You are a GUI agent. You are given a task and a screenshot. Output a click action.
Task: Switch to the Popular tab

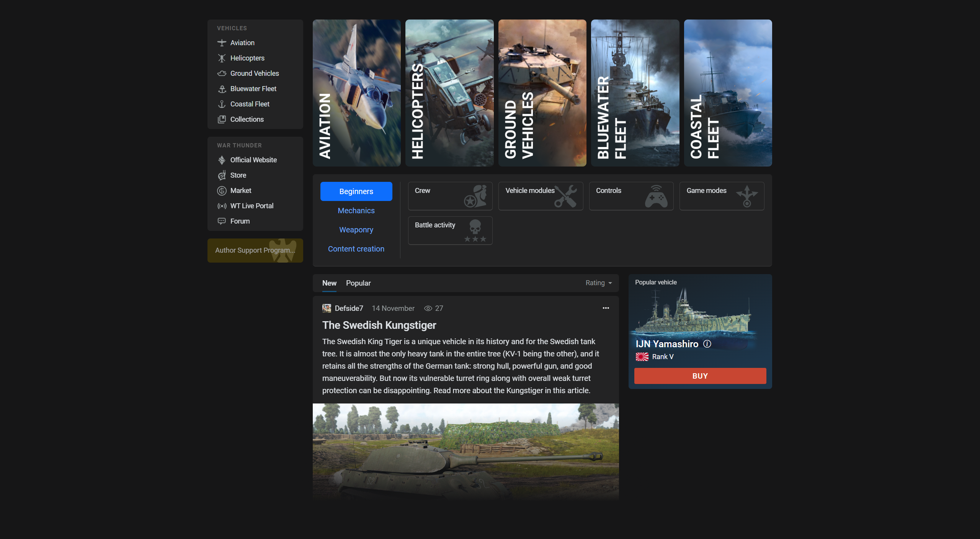click(358, 283)
